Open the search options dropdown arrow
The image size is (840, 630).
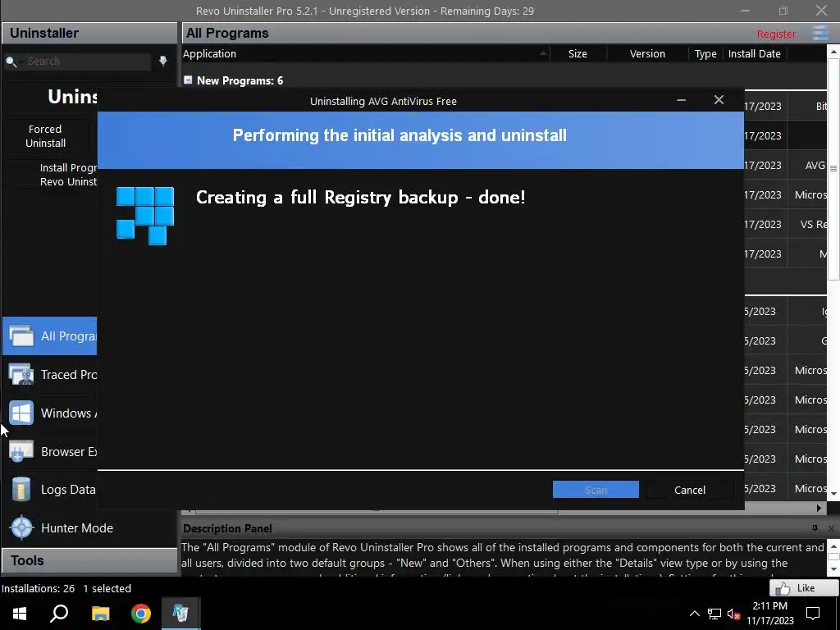(163, 61)
